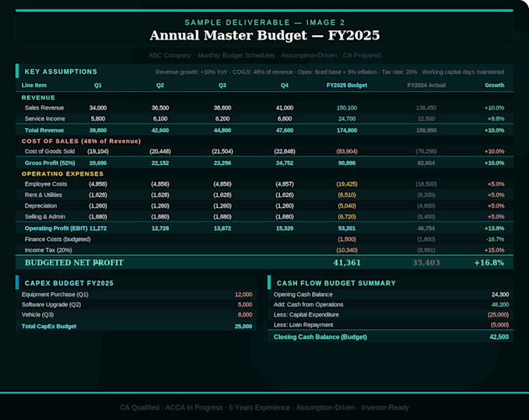Select the "REVENUE" section label

tap(38, 98)
